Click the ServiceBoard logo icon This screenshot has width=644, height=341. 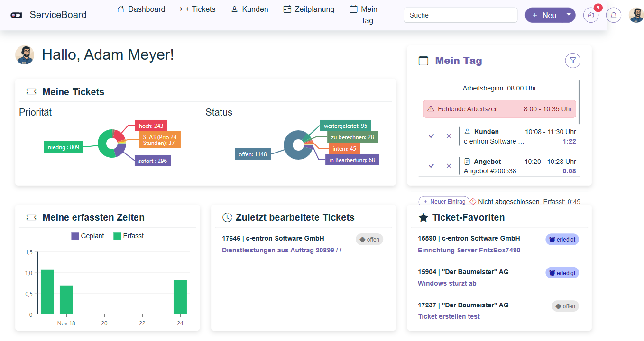16,15
